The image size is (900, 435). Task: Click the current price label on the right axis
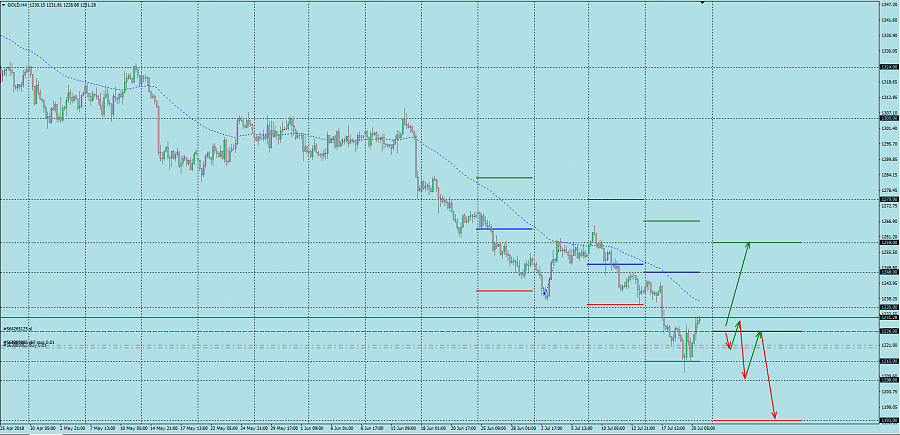tap(886, 317)
